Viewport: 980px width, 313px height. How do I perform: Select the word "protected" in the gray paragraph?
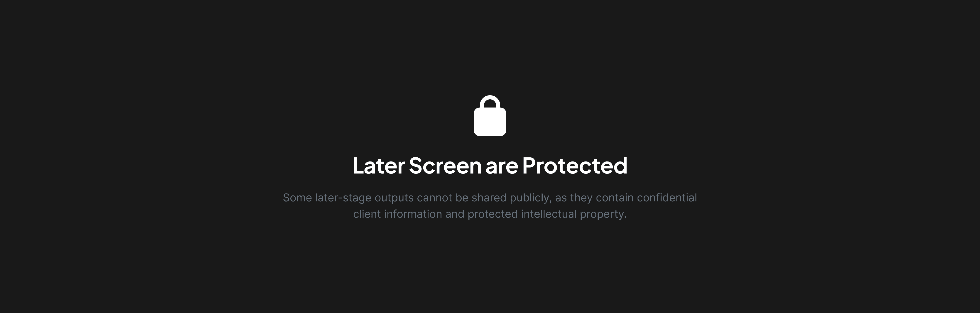493,215
